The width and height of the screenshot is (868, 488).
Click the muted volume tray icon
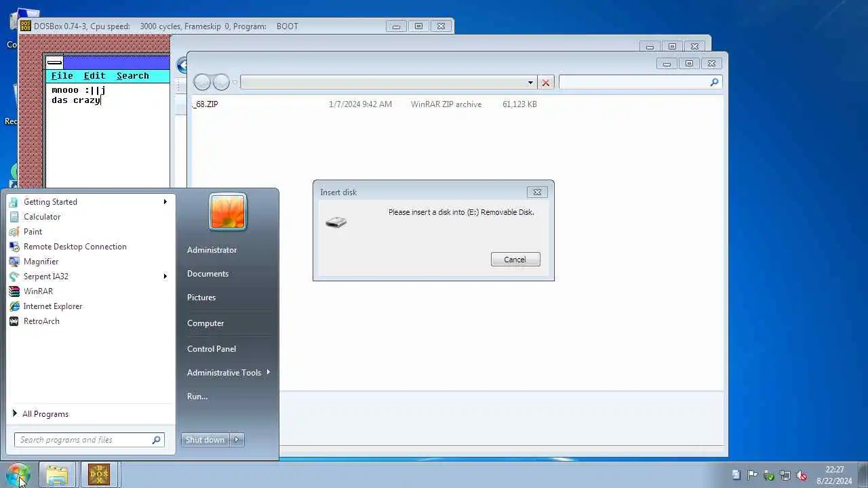802,475
